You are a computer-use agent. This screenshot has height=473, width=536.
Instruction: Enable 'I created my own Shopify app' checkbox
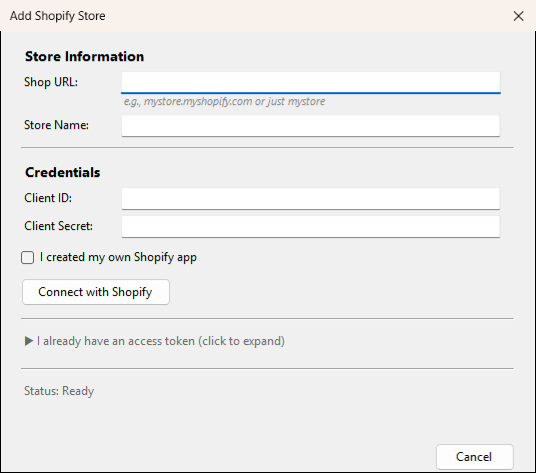tap(27, 257)
